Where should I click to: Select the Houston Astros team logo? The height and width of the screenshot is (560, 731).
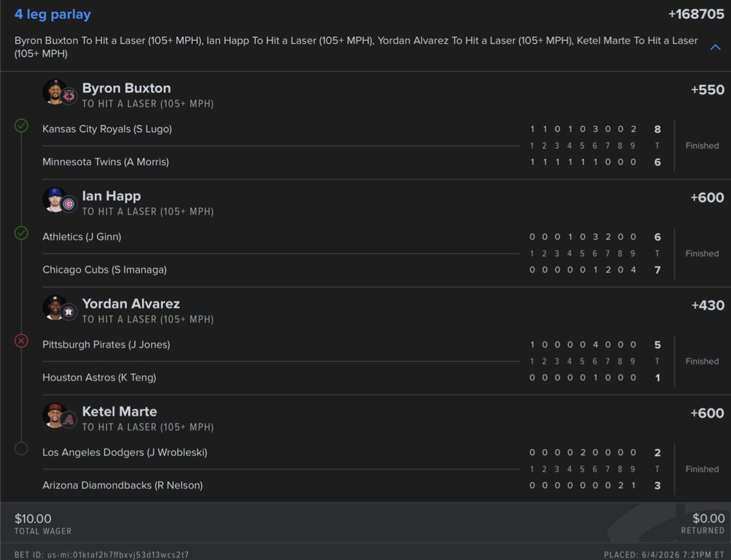coord(69,311)
